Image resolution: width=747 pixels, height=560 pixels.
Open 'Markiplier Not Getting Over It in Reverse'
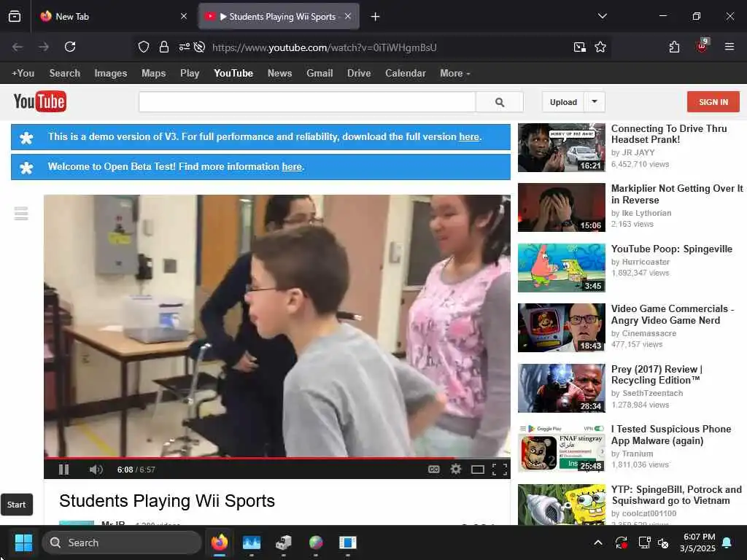[x=677, y=194]
